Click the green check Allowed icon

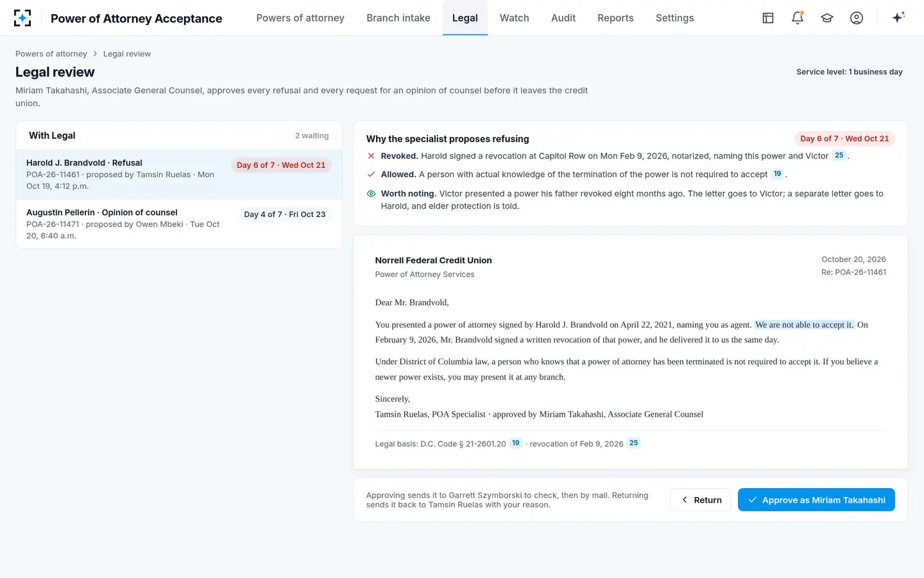(371, 174)
